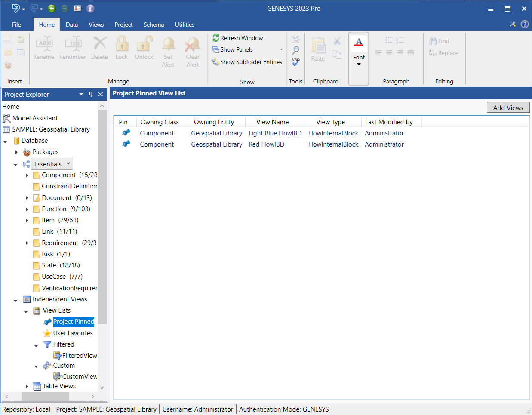Image resolution: width=532 pixels, height=415 pixels.
Task: Click the Refresh Window icon
Action: coord(216,38)
